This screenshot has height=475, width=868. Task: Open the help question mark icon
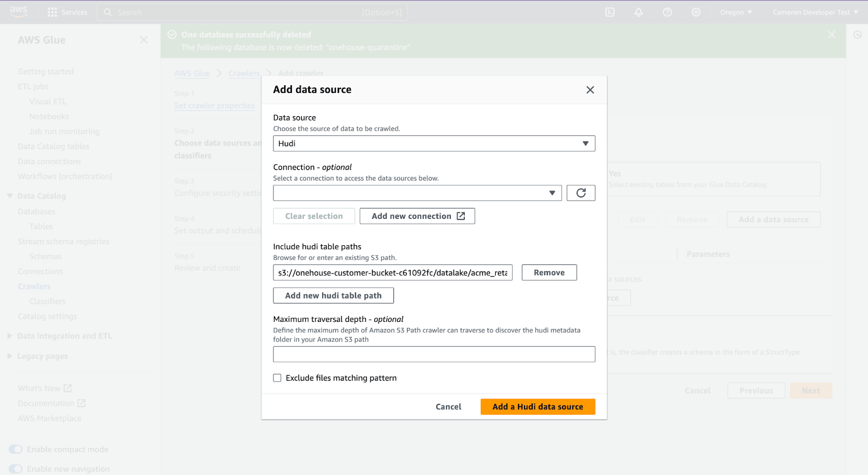tap(667, 12)
